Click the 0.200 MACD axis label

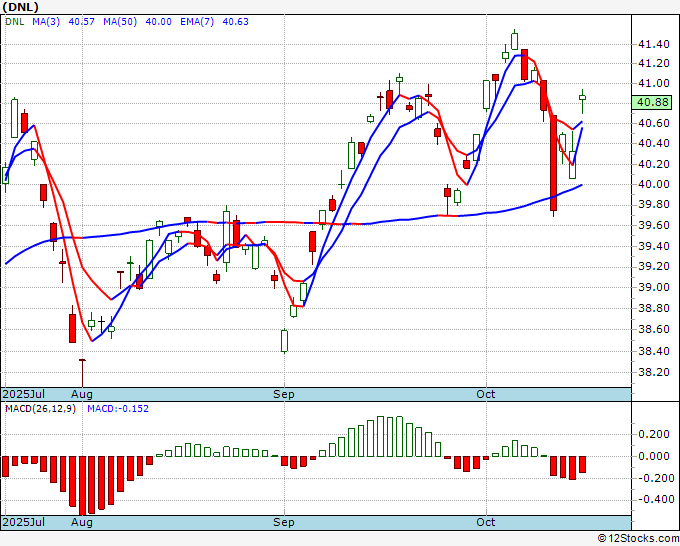coord(653,435)
